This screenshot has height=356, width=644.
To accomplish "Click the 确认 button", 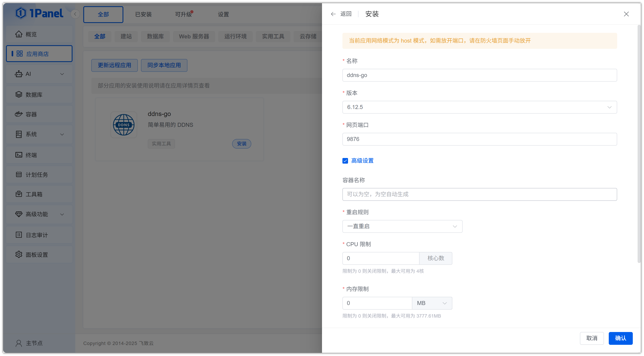I will pyautogui.click(x=620, y=338).
